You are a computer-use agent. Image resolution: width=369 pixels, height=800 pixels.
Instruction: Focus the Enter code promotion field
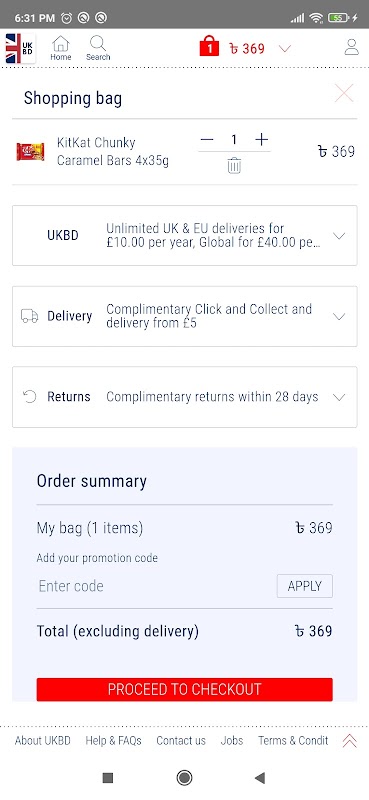pos(155,586)
